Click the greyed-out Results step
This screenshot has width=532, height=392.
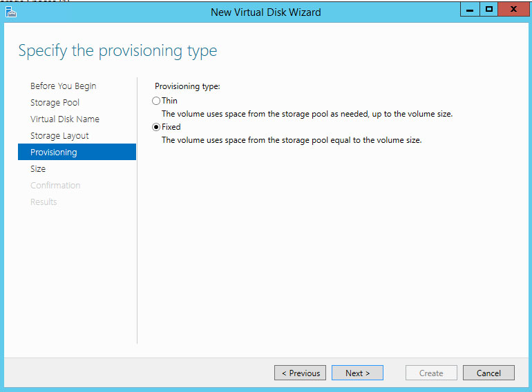point(44,202)
